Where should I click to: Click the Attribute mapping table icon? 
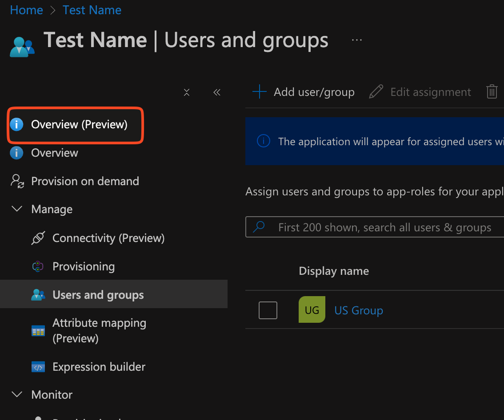coord(38,331)
